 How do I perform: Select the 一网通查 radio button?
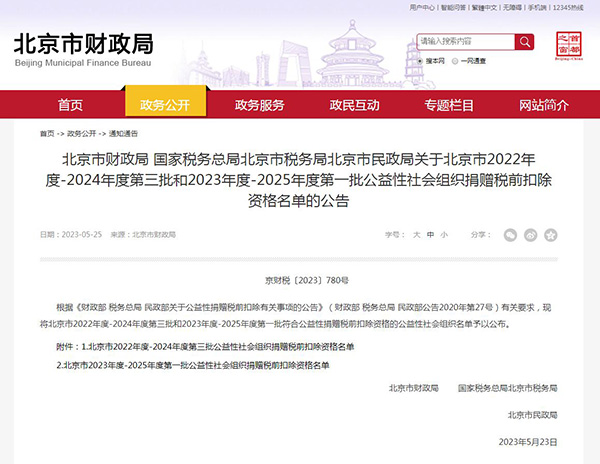pos(456,61)
